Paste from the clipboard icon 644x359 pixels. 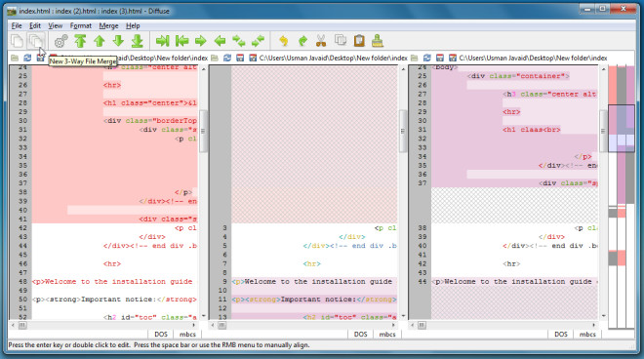point(359,41)
